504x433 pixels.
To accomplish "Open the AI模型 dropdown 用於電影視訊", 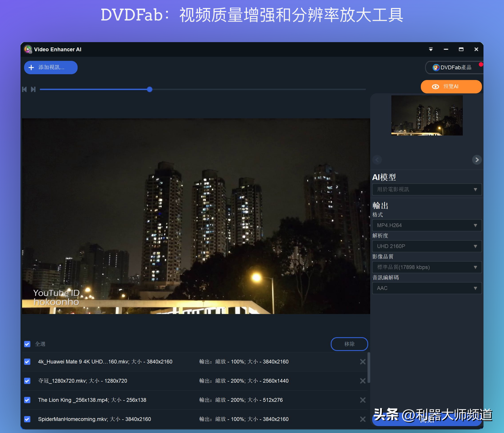I will pyautogui.click(x=427, y=189).
